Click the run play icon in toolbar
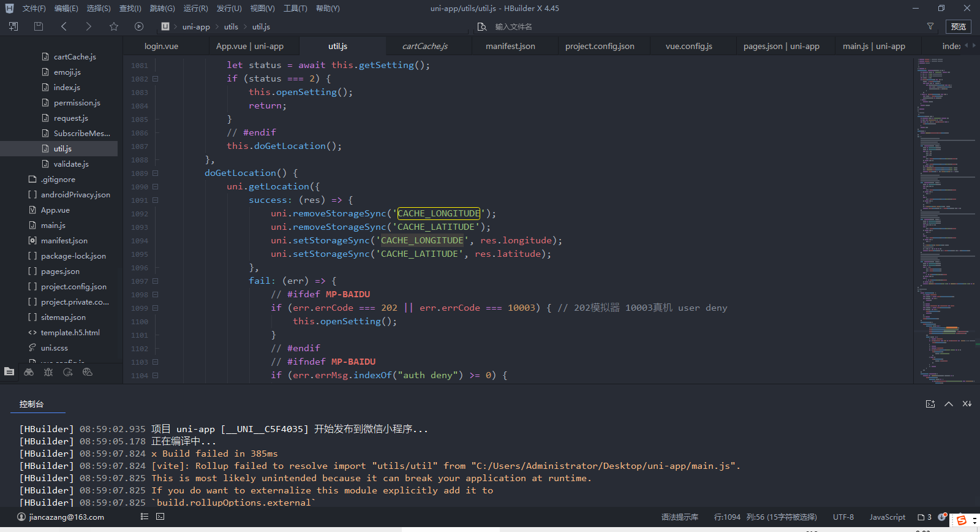980x532 pixels. point(139,26)
